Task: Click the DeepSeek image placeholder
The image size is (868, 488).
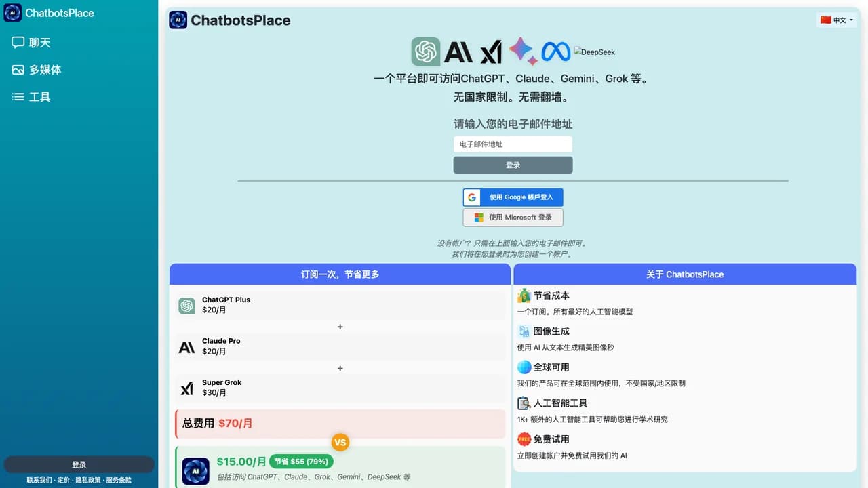Action: pos(594,52)
